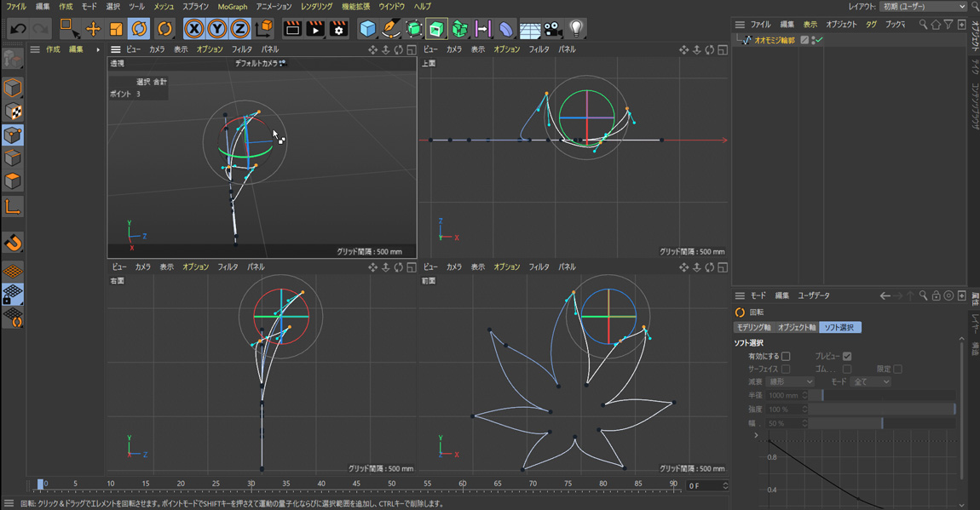Click the オブジェクト軸 tab button
The width and height of the screenshot is (980, 510).
796,328
